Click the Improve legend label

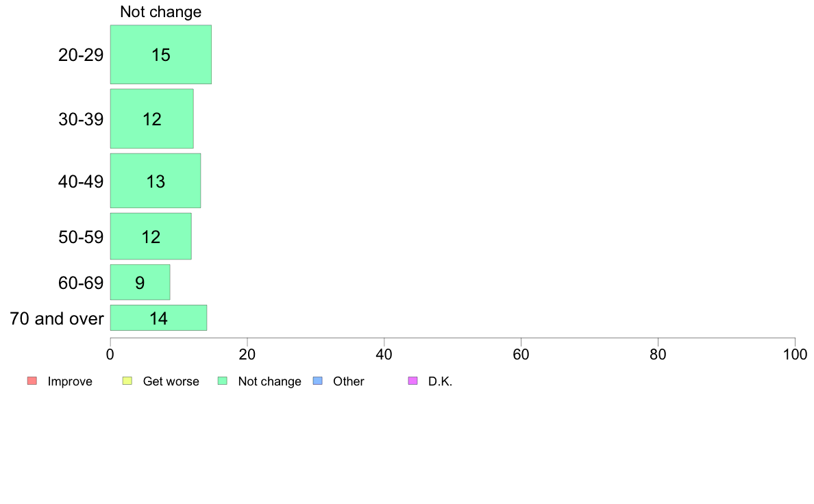pos(70,381)
